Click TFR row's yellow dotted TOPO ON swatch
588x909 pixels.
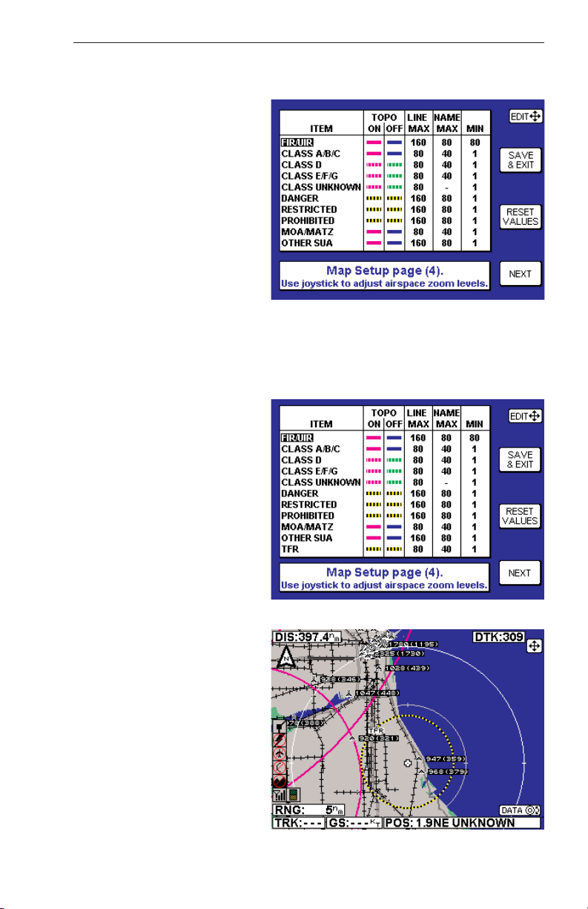coord(373,550)
